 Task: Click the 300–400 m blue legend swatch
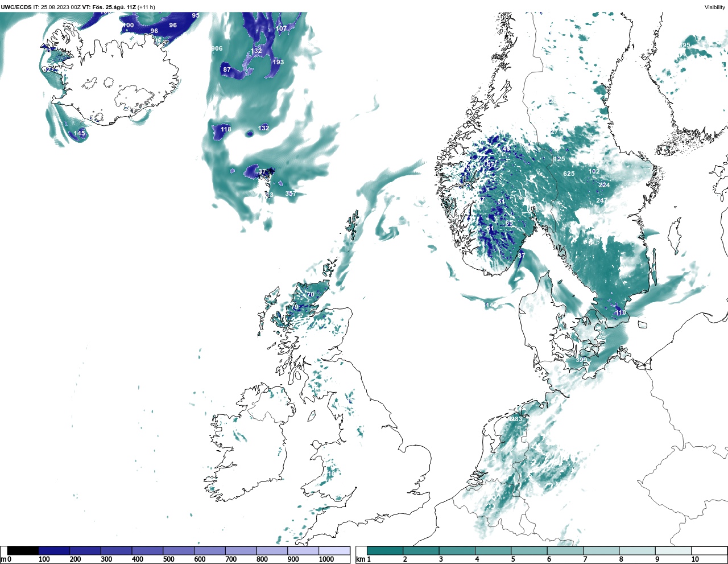coord(116,550)
